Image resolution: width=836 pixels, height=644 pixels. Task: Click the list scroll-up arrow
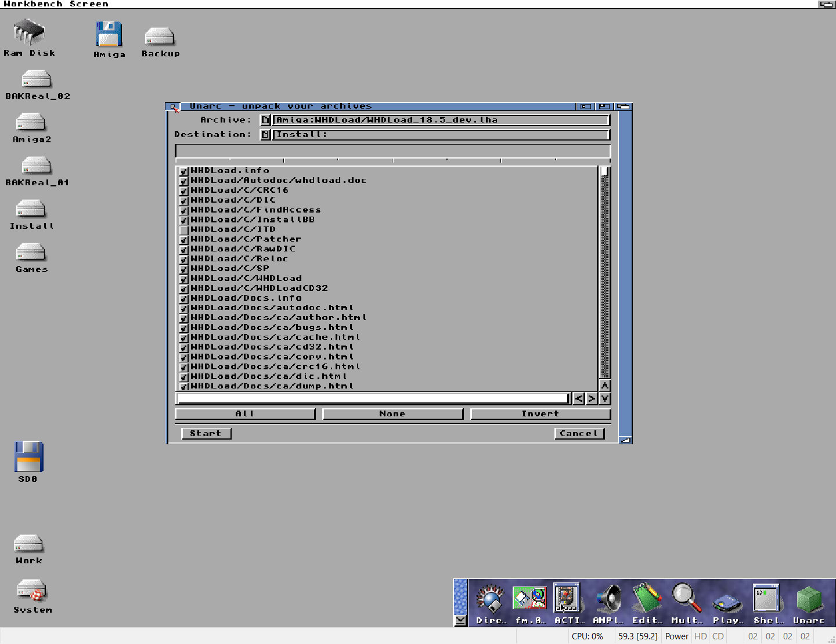pyautogui.click(x=605, y=386)
